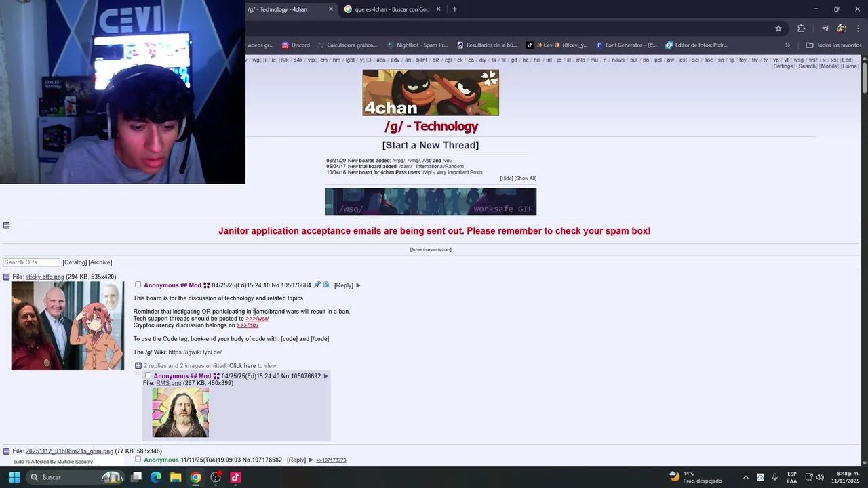Go to the 'diy' board in navigation
Viewport: 868px width, 488px height.
pos(483,60)
